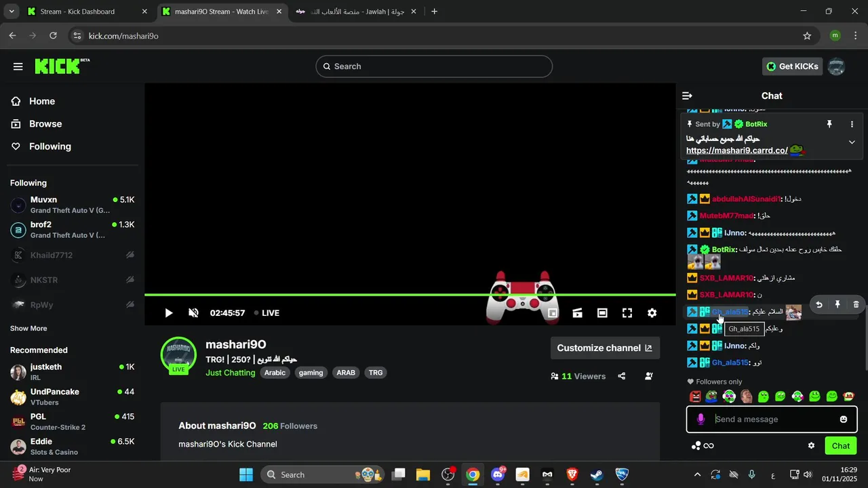Open brof2 channel in Following
Viewport: 868px width, 488px height.
pos(72,230)
